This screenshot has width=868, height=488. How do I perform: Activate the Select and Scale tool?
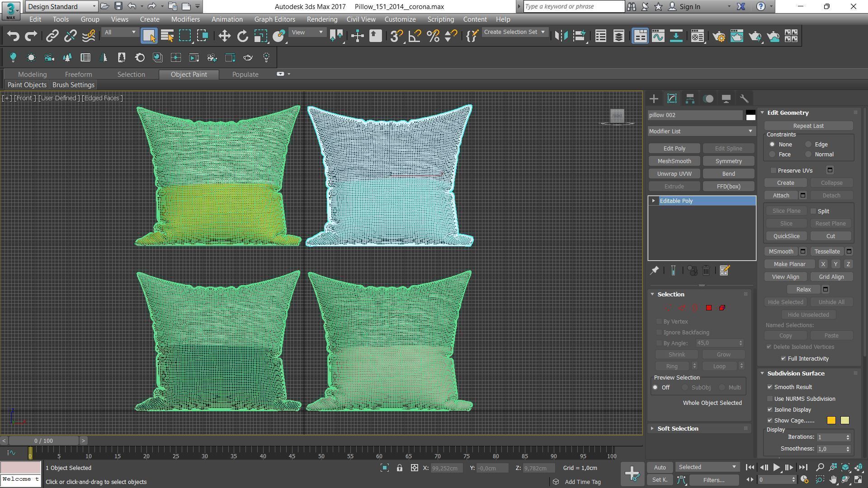[260, 36]
